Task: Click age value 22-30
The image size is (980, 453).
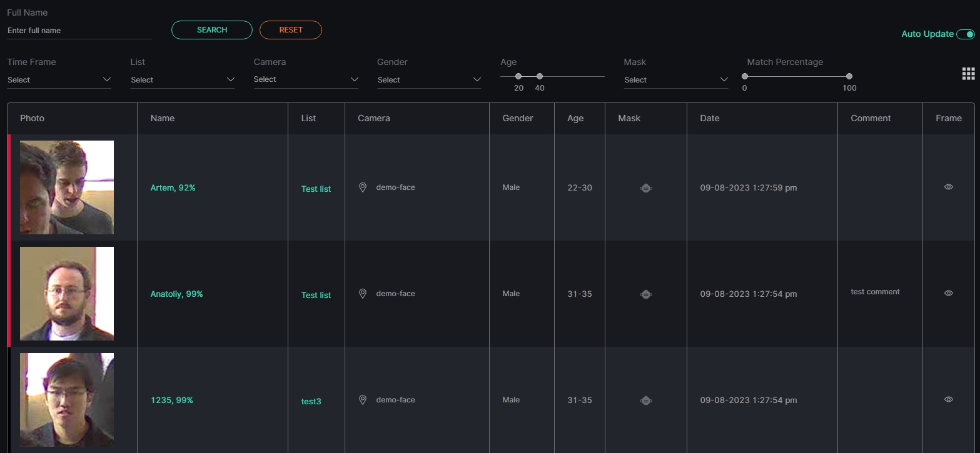Action: [x=580, y=187]
